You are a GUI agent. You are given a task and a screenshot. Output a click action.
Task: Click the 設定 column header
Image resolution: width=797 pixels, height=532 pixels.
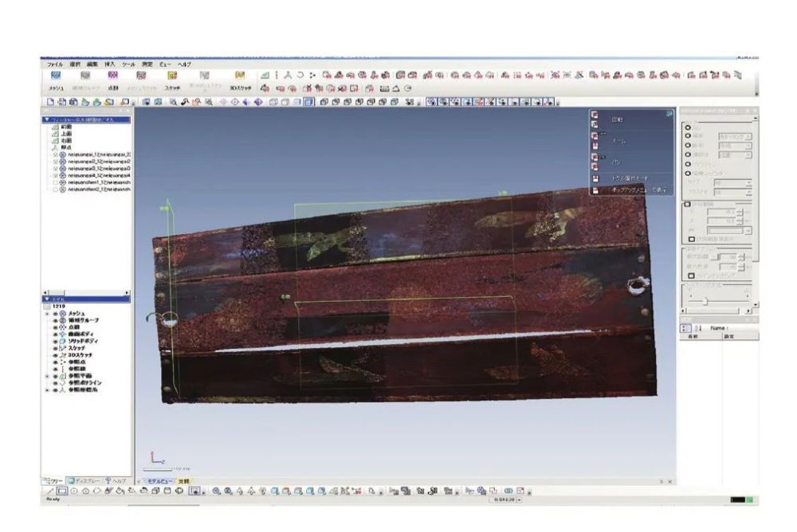click(729, 336)
